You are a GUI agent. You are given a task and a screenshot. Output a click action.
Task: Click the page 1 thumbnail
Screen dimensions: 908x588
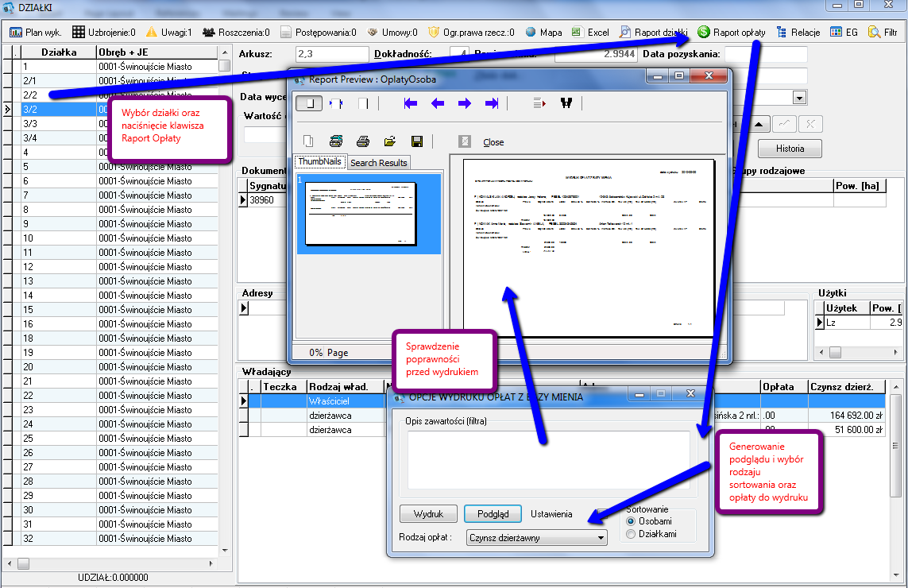point(361,214)
